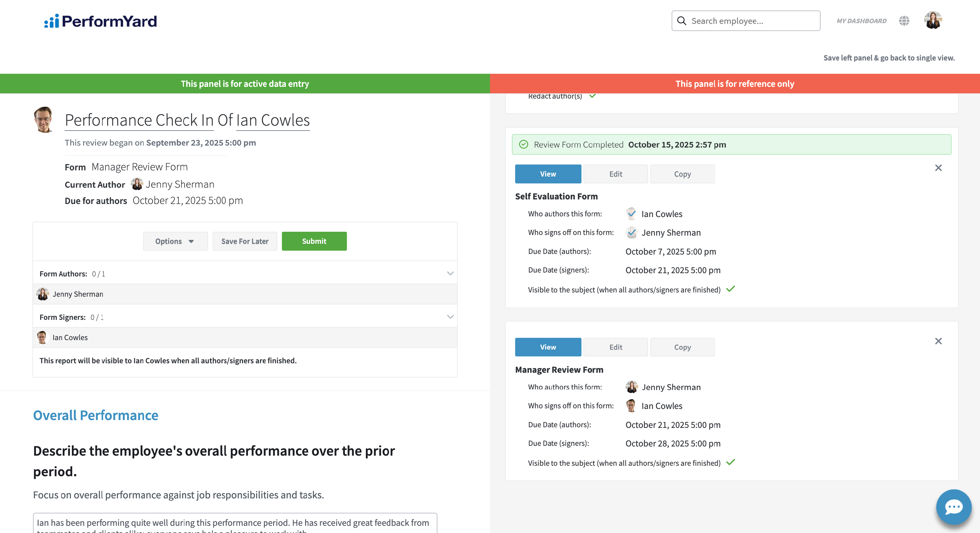Close the Manager Review Form card
The width and height of the screenshot is (980, 533).
938,341
